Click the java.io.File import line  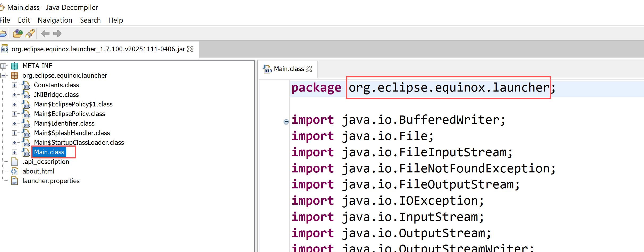coord(363,136)
